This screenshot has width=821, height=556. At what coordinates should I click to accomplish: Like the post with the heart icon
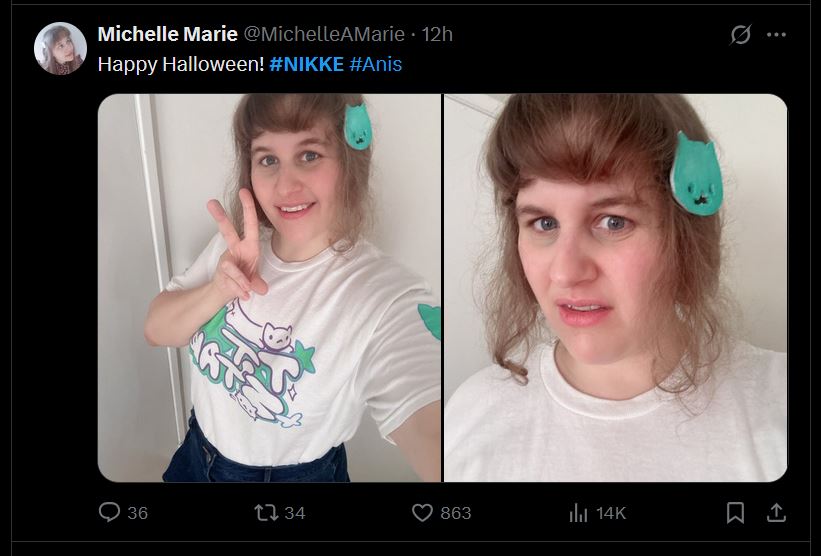[423, 512]
